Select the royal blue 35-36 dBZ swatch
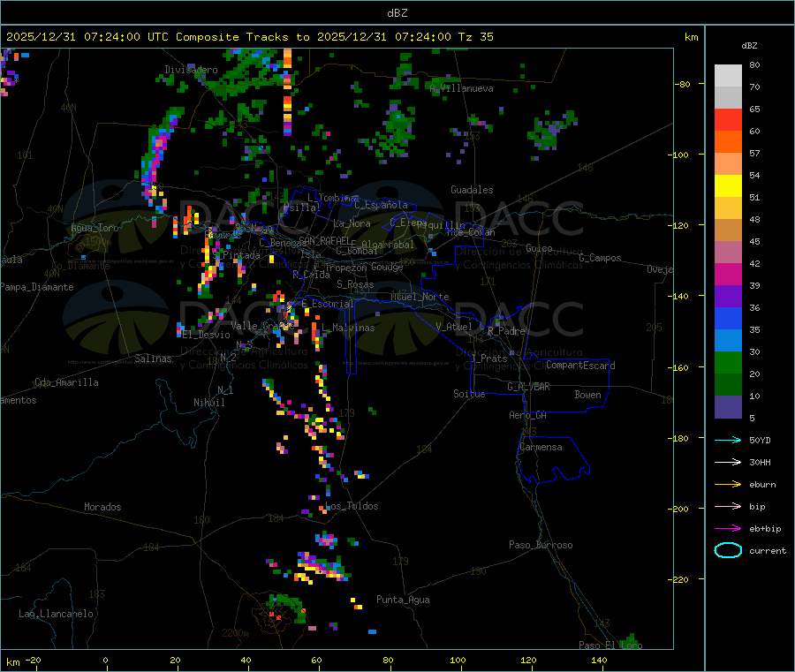This screenshot has width=795, height=672. pos(728,318)
